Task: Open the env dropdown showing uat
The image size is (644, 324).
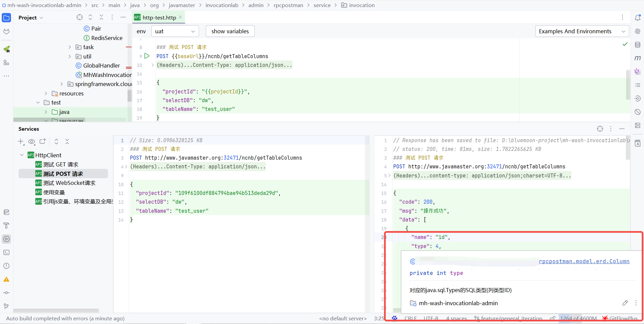Action: (x=175, y=31)
